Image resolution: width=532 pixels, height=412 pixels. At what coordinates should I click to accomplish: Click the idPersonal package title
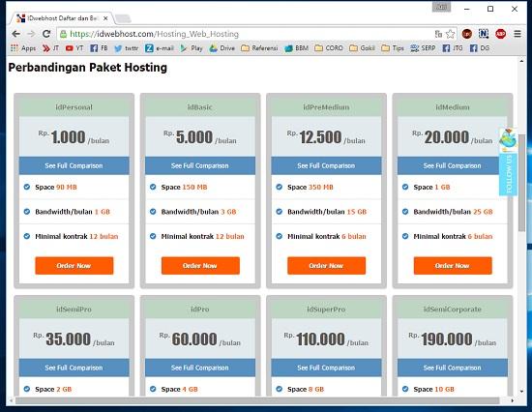[74, 107]
